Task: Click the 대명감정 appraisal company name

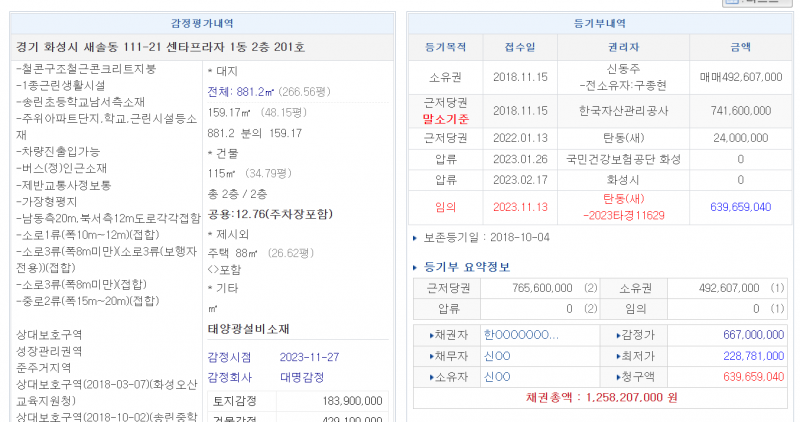Action: tap(302, 377)
